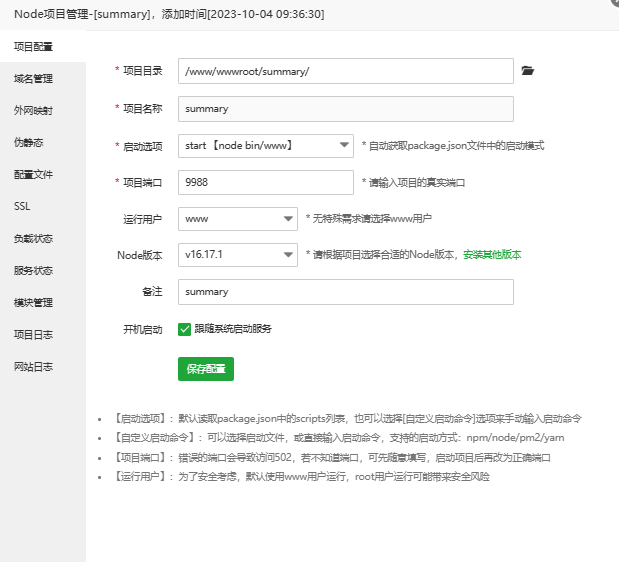
Task: Follow the 安装其他版本 link
Action: tap(492, 255)
